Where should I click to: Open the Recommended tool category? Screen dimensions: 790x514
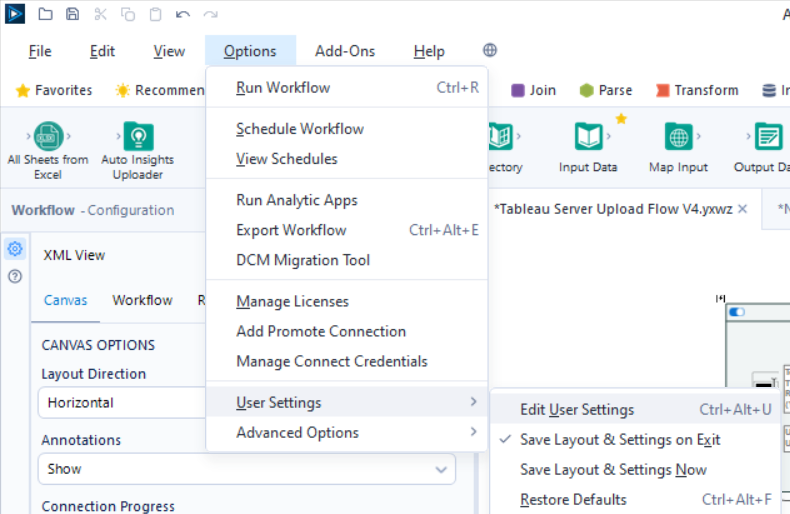[160, 90]
